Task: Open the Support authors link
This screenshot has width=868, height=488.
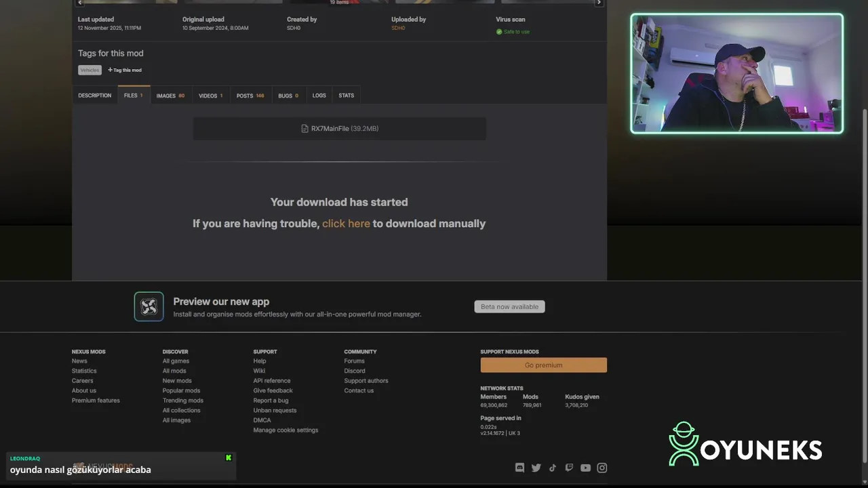Action: pyautogui.click(x=366, y=381)
